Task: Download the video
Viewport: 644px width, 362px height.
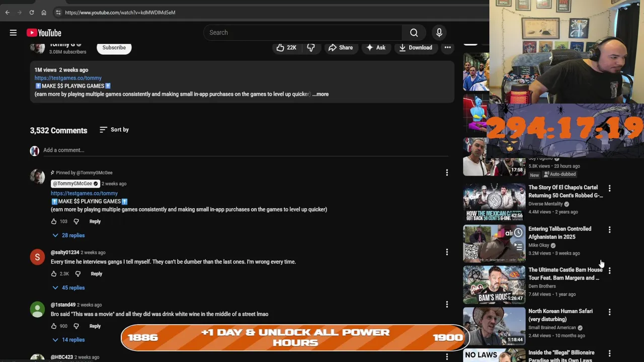Action: 416,47
